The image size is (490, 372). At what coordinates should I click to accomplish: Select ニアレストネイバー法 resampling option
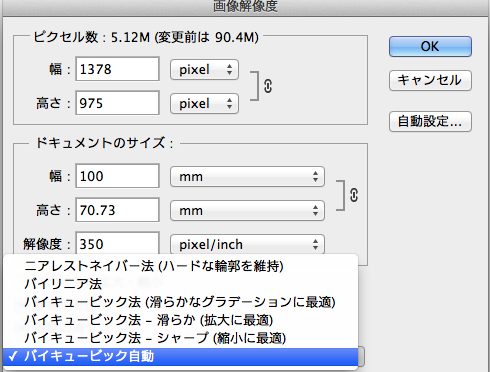(x=180, y=266)
